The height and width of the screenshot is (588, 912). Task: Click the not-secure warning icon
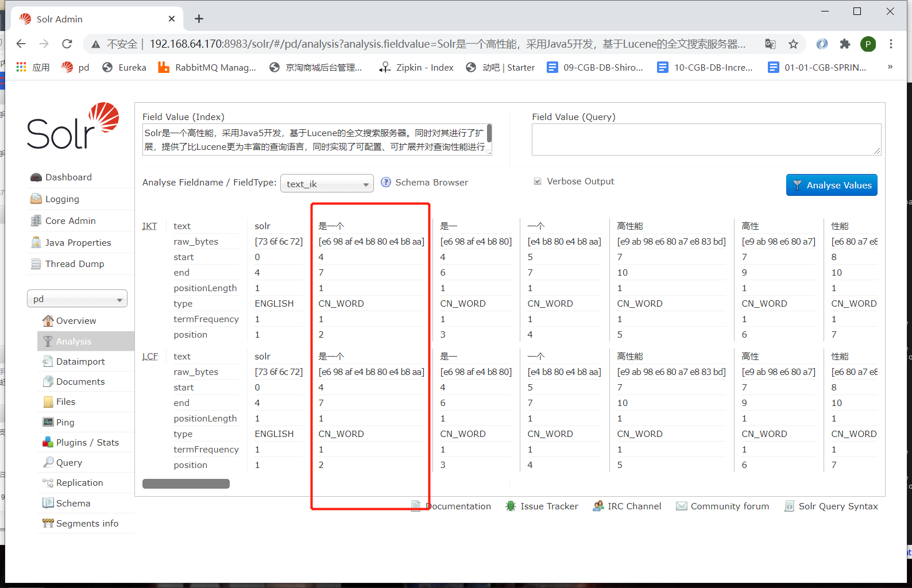click(96, 44)
